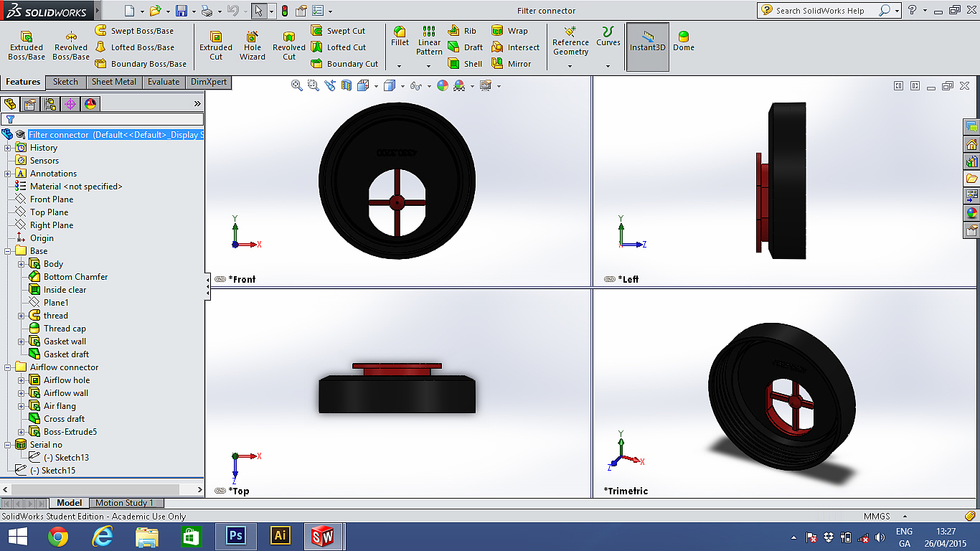Open the Fillet dropdown arrow

[400, 66]
